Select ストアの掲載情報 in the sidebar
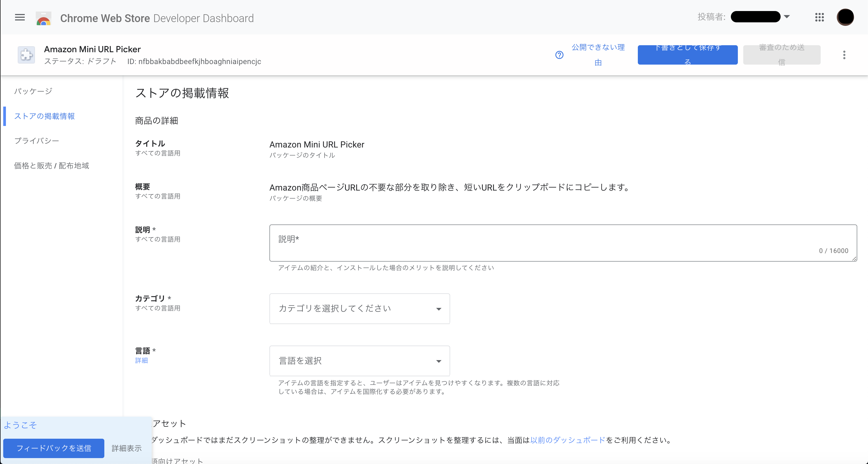Screen dimensions: 868x464 [x=44, y=116]
